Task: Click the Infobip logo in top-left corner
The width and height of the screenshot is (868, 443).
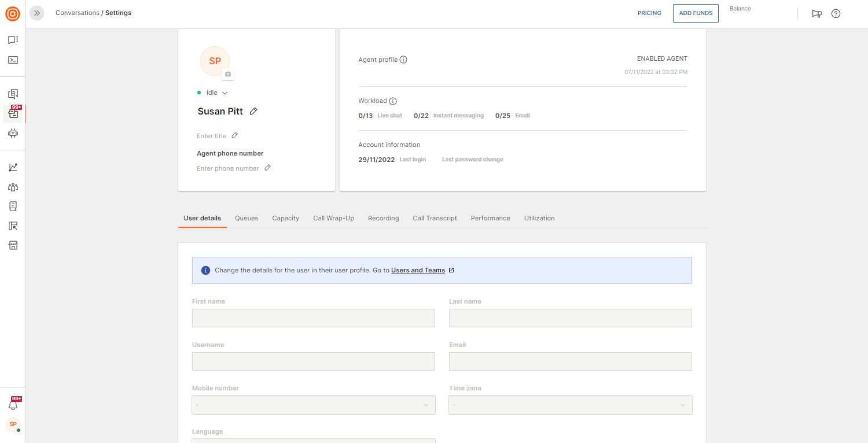Action: coord(13,13)
